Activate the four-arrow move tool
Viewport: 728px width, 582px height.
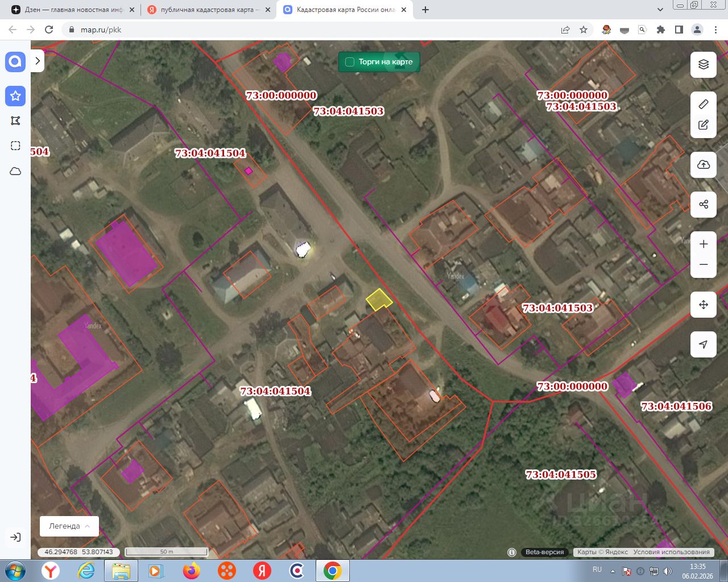704,305
